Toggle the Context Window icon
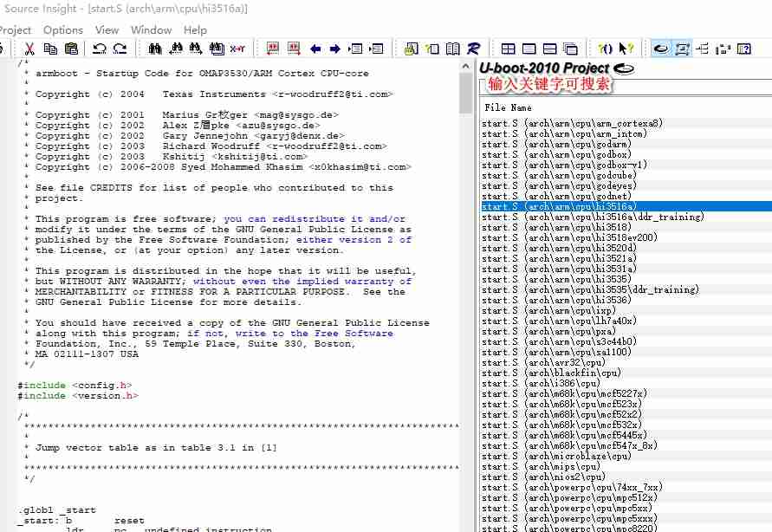The image size is (772, 532). pos(682,49)
